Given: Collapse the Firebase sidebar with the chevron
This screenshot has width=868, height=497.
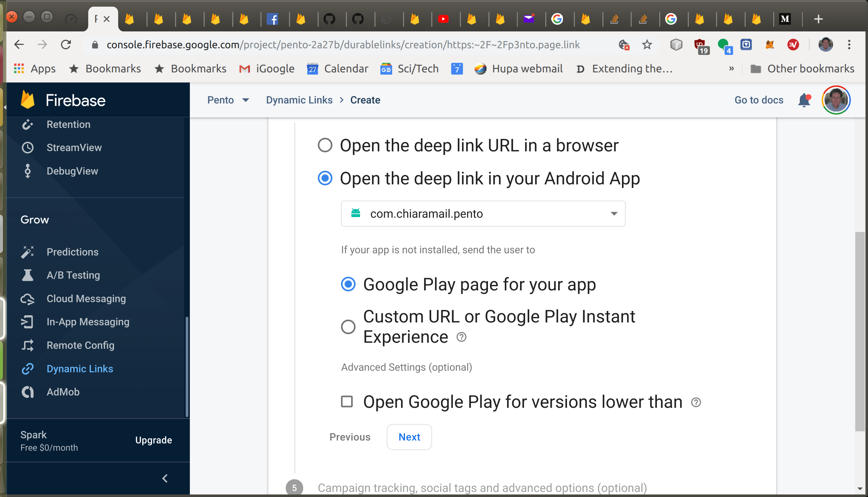Looking at the screenshot, I should tap(165, 478).
